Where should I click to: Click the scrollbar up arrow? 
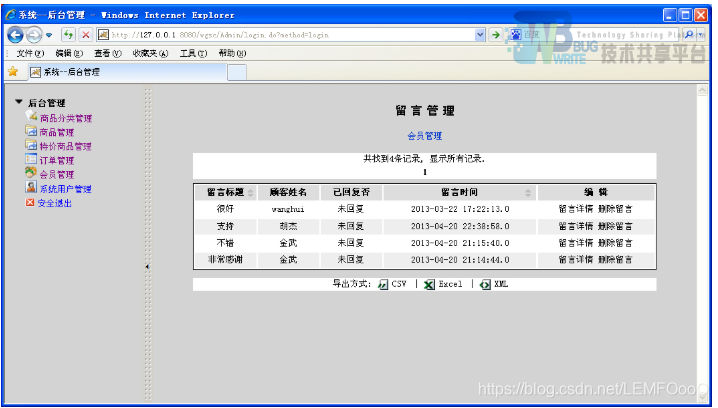(x=702, y=90)
